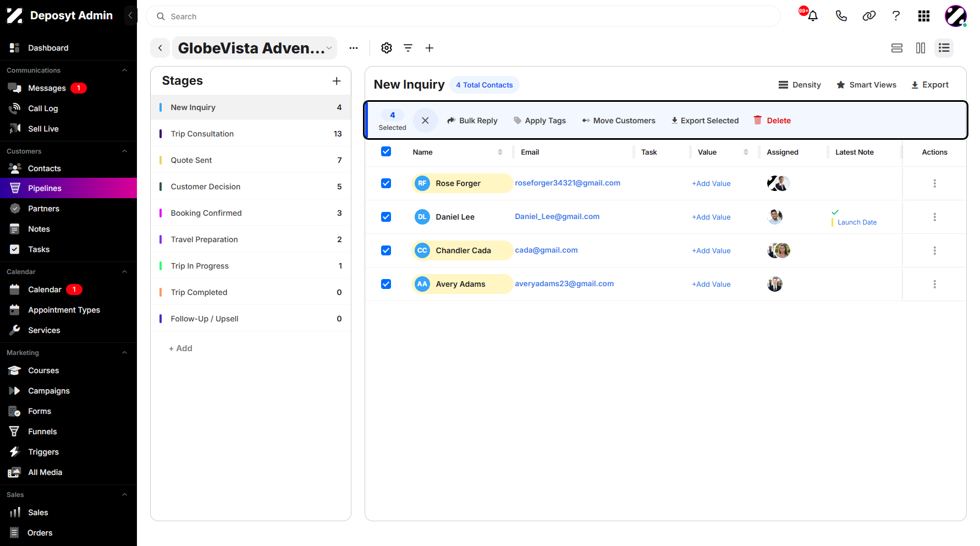Click +Add Value for Daniel Lee
This screenshot has width=980, height=546.
(711, 217)
